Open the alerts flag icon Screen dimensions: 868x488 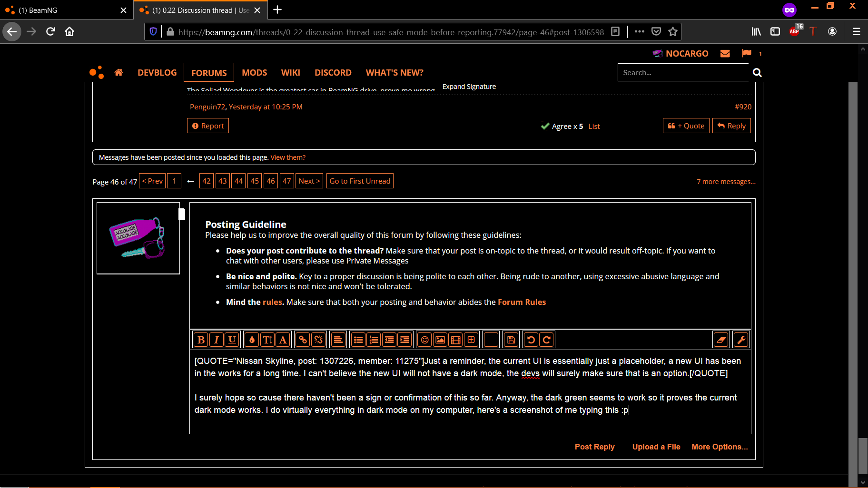747,53
